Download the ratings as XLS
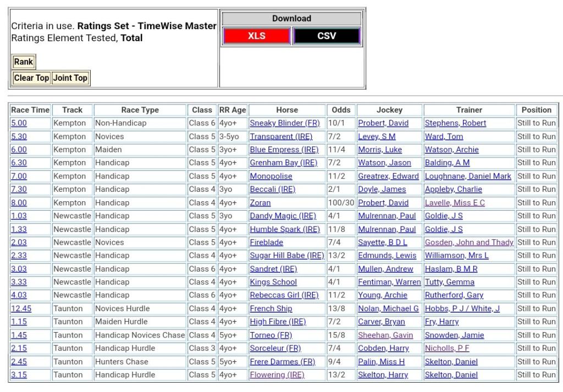Image resolution: width=563 pixels, height=392 pixels. (x=256, y=36)
